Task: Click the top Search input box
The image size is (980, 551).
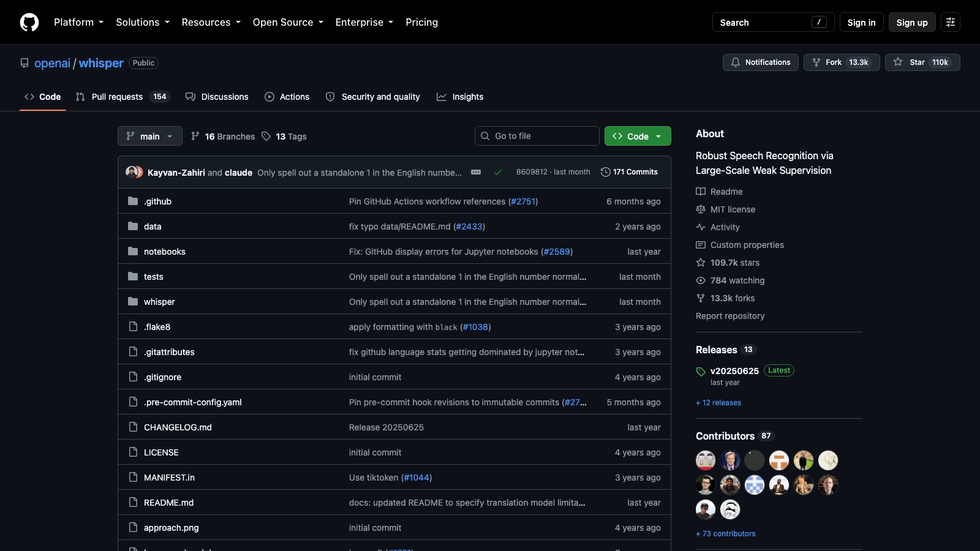Action: [773, 22]
